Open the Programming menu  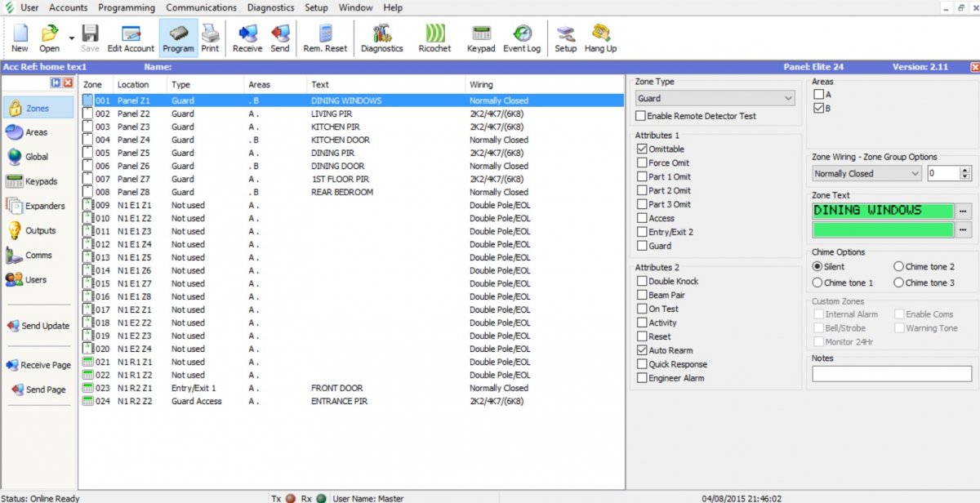[127, 7]
